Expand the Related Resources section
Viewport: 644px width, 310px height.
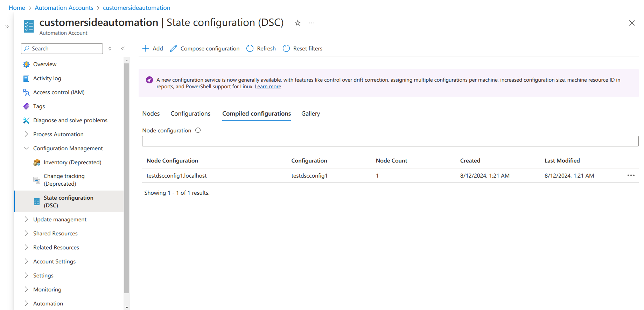pos(26,247)
